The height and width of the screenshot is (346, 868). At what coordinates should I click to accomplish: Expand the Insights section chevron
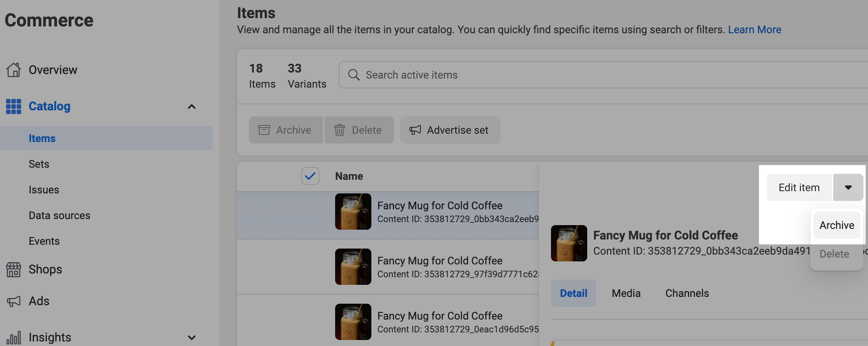coord(192,337)
